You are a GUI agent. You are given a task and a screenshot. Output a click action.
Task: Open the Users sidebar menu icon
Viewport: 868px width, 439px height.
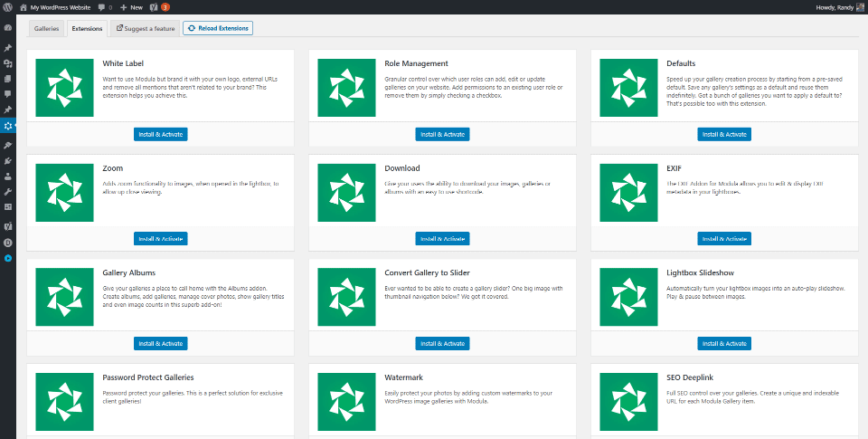[x=7, y=177]
